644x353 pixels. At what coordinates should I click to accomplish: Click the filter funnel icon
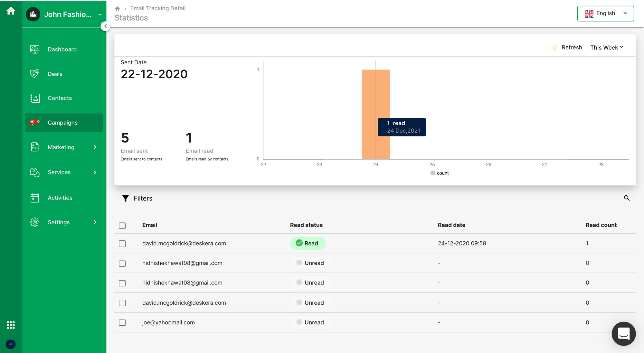[125, 198]
